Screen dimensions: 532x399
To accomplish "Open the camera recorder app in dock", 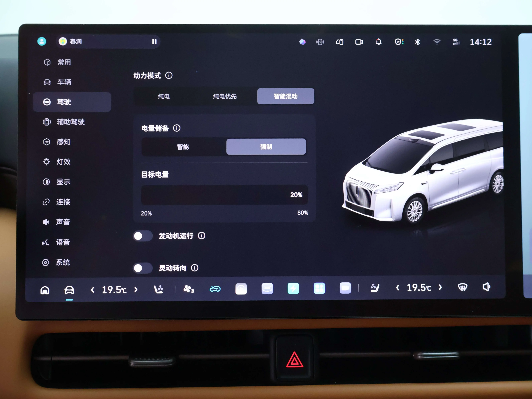I will tap(345, 288).
